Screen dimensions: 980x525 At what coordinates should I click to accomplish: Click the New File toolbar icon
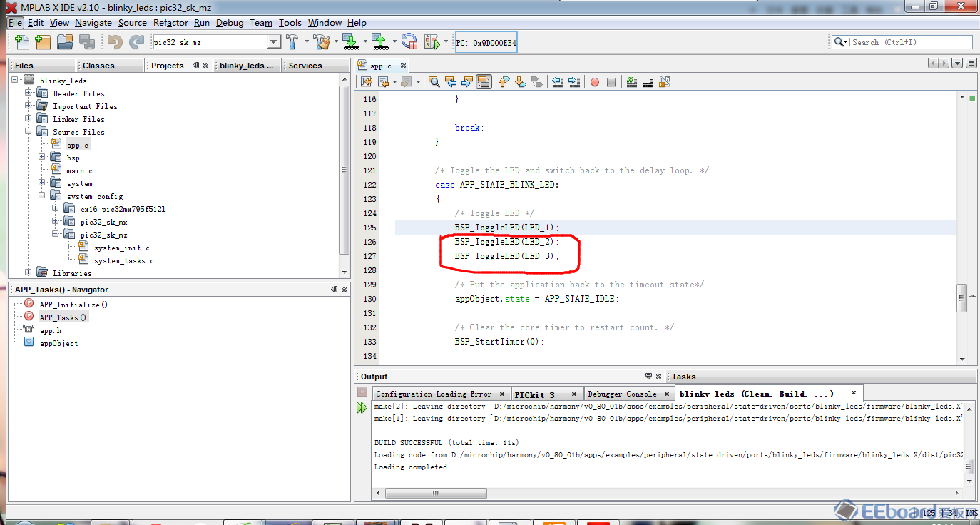coord(22,42)
